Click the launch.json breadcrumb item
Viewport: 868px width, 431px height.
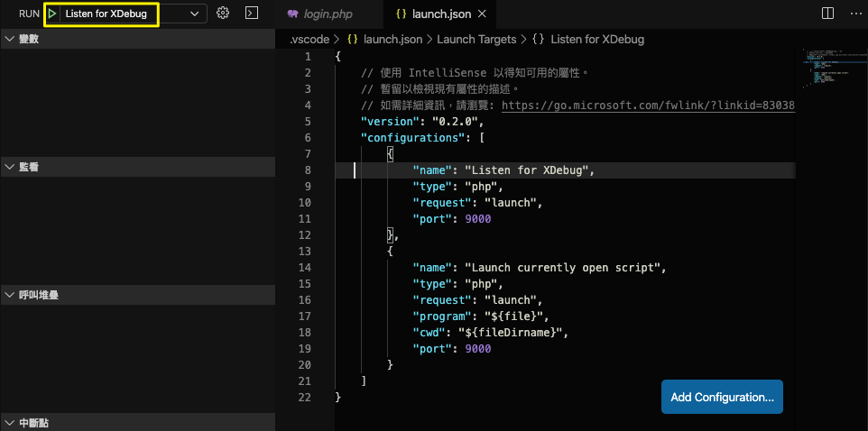(x=392, y=40)
